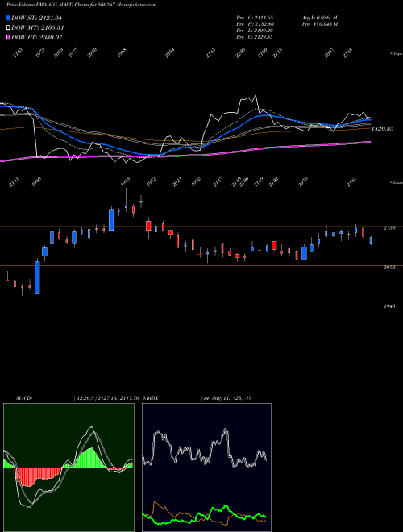Screen dimensions: 403x532
Task: Click the 'Pre V: 0.043 M' volume text
Action: pyautogui.click(x=319, y=24)
